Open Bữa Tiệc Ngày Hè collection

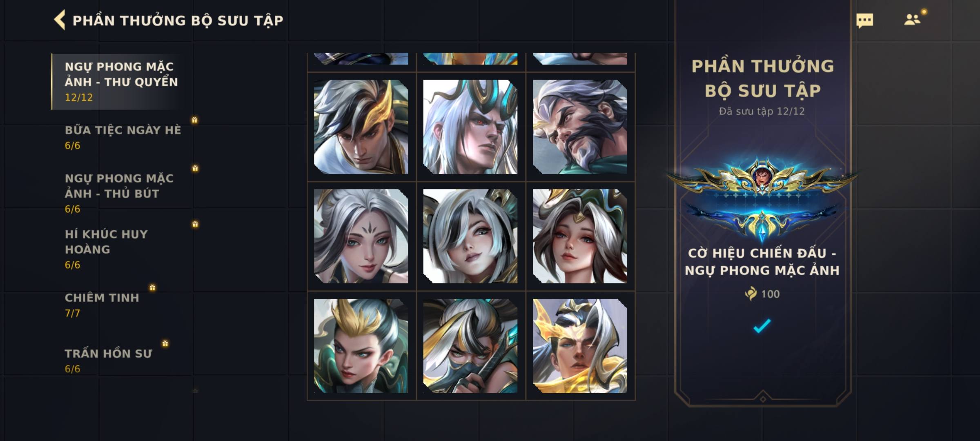[x=122, y=138]
